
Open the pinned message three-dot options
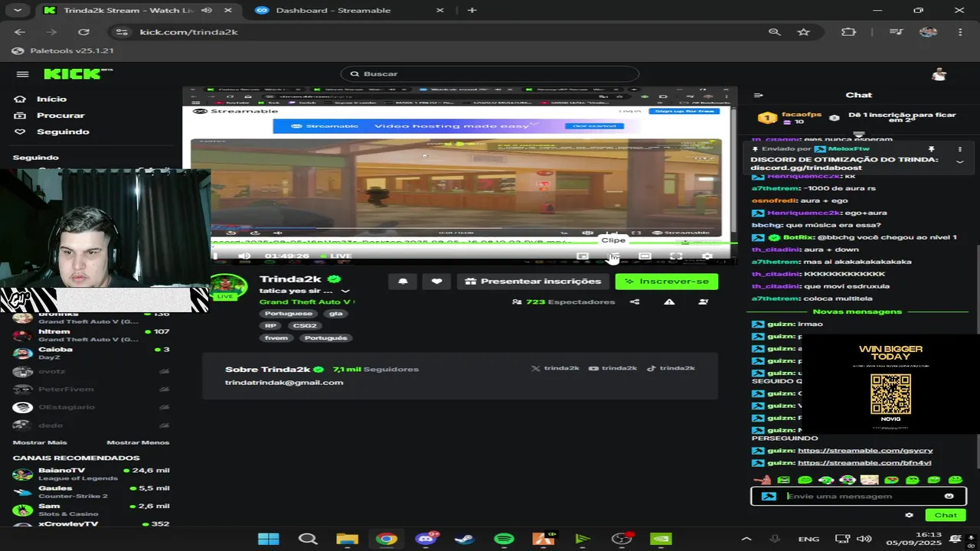[x=959, y=149]
